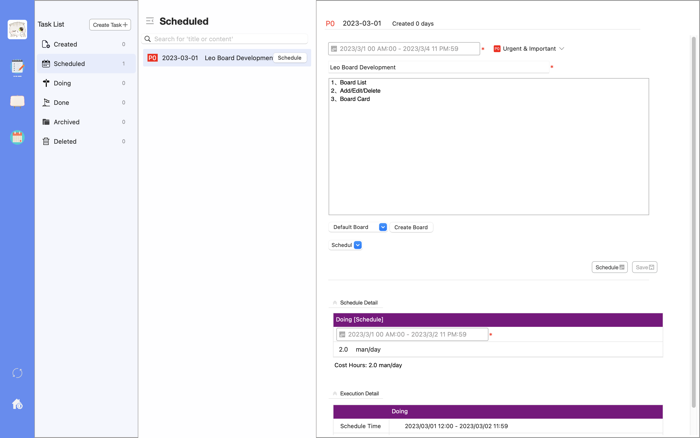The height and width of the screenshot is (438, 700).
Task: Open the task date range 2023/3/1 to 2023/3/4
Action: click(x=404, y=49)
